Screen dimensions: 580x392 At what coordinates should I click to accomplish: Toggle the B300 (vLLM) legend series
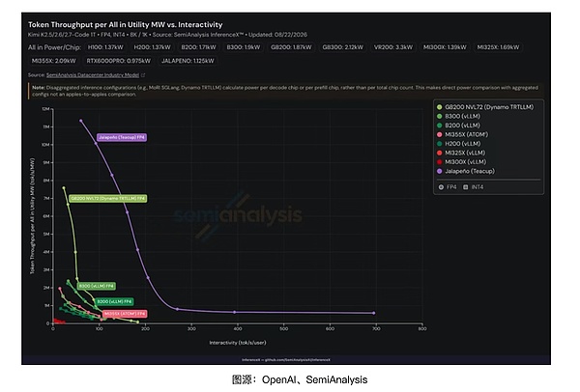click(458, 117)
